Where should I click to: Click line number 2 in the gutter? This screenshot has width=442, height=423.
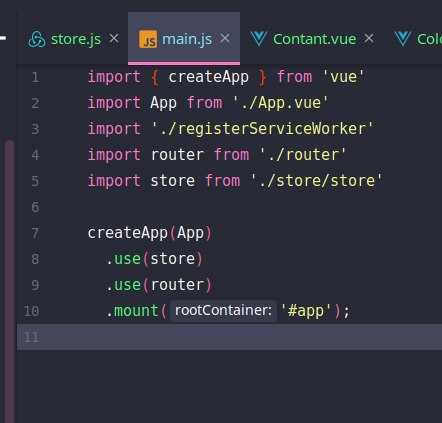tap(35, 103)
